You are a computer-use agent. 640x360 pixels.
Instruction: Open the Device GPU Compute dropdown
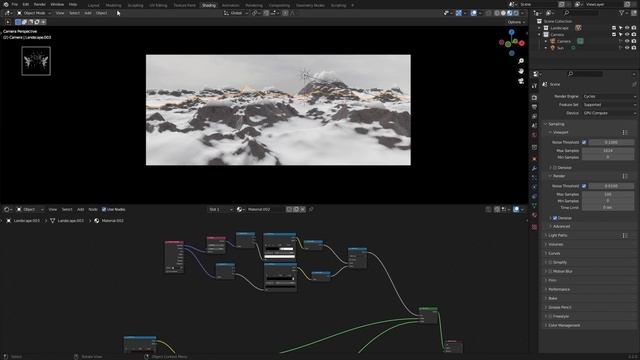(x=609, y=113)
